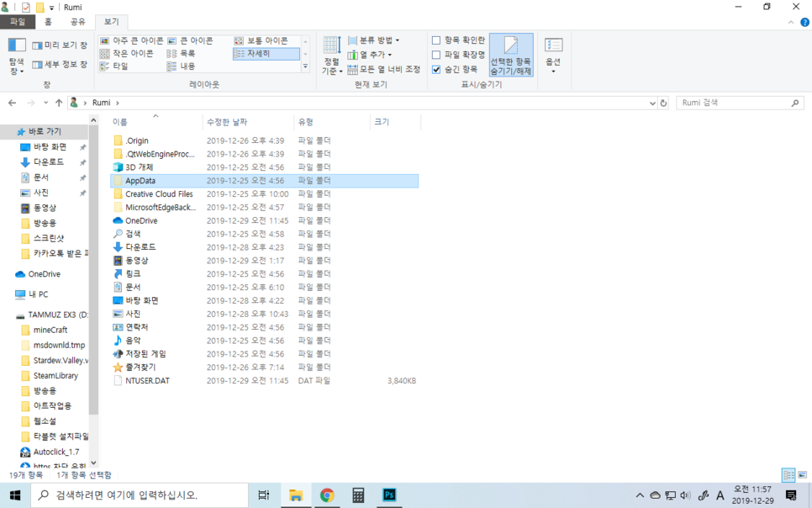
Task: Open the add columns dropdown
Action: [370, 55]
